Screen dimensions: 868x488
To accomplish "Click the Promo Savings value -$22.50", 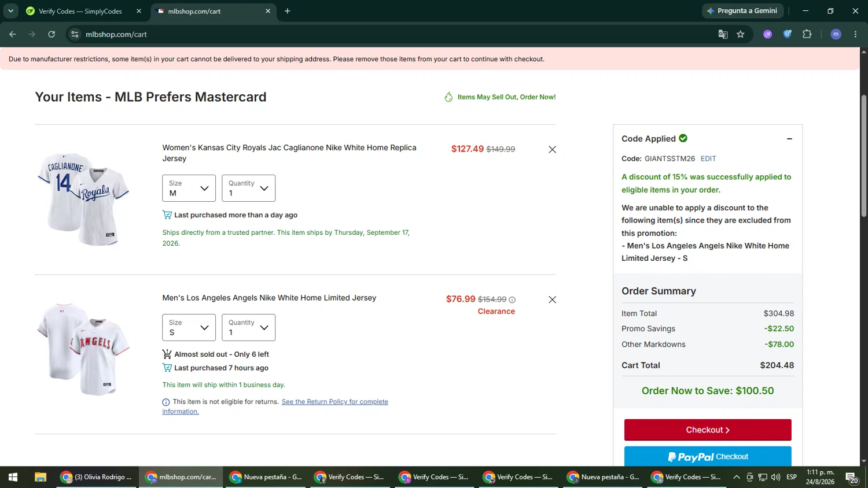I will coord(779,328).
